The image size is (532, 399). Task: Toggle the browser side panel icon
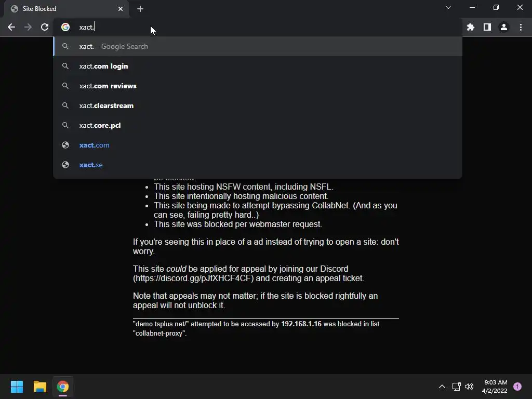tap(487, 27)
